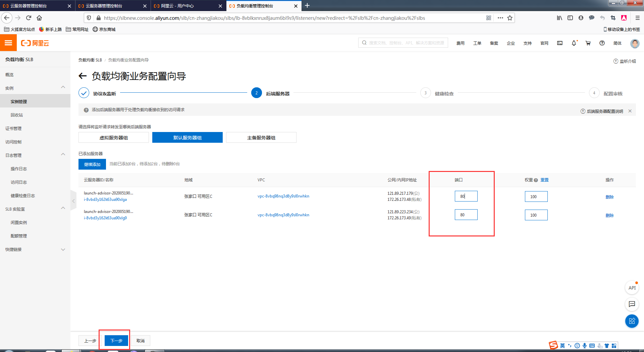Collapse the 日志管理 sidebar section
Viewport: 644px width, 352px height.
(x=63, y=155)
